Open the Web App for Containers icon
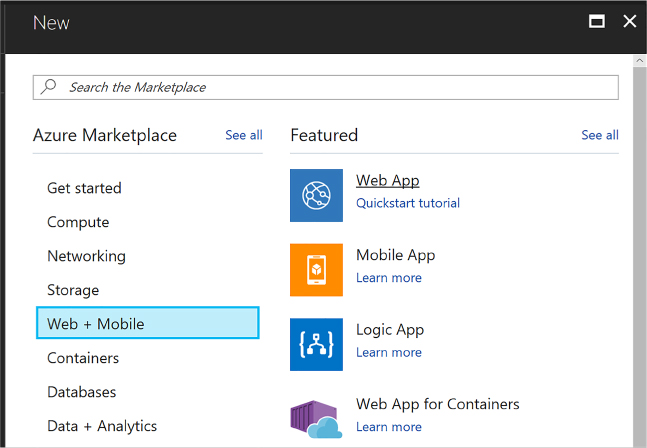Screen dimensions: 647x448 pos(316,419)
